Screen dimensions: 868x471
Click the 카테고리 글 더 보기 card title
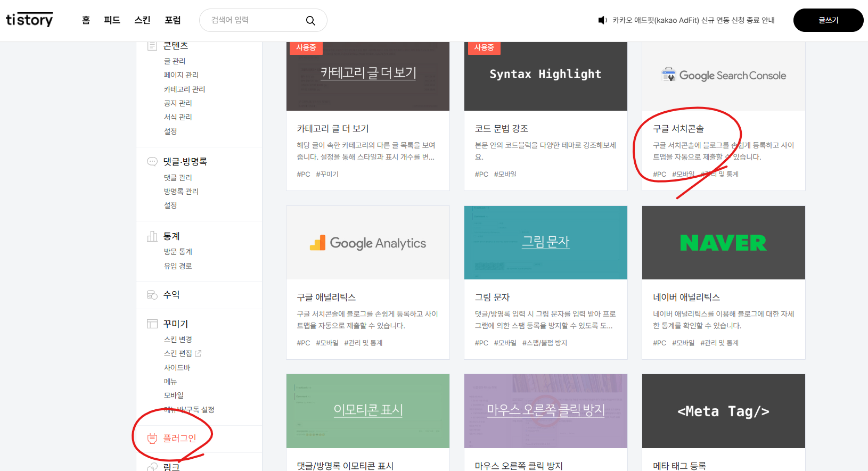333,129
